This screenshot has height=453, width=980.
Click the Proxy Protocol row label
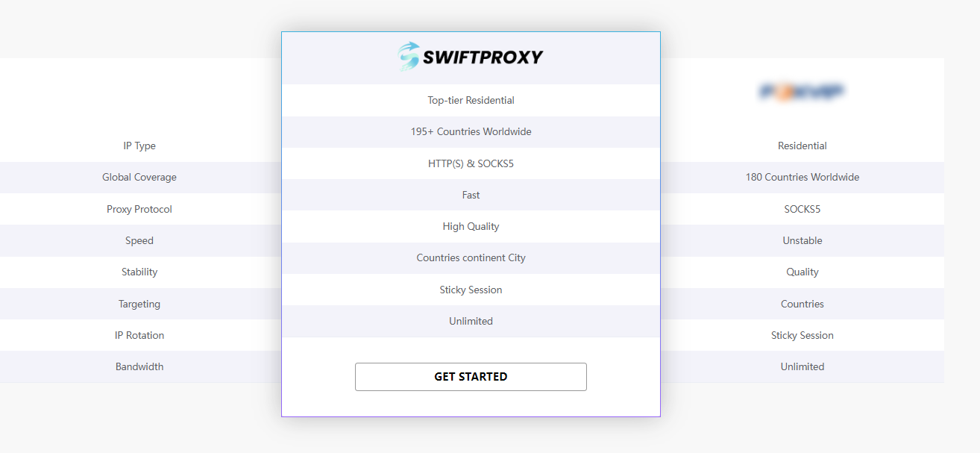click(139, 209)
